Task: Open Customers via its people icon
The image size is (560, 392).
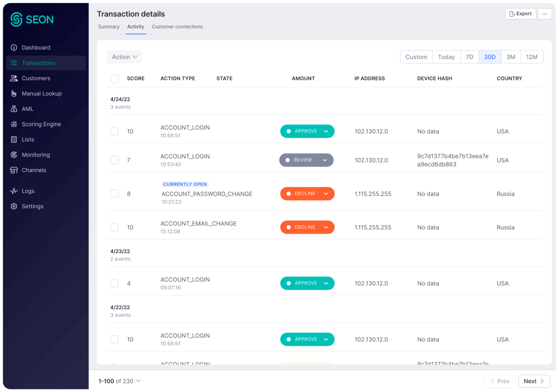Action: click(x=14, y=78)
